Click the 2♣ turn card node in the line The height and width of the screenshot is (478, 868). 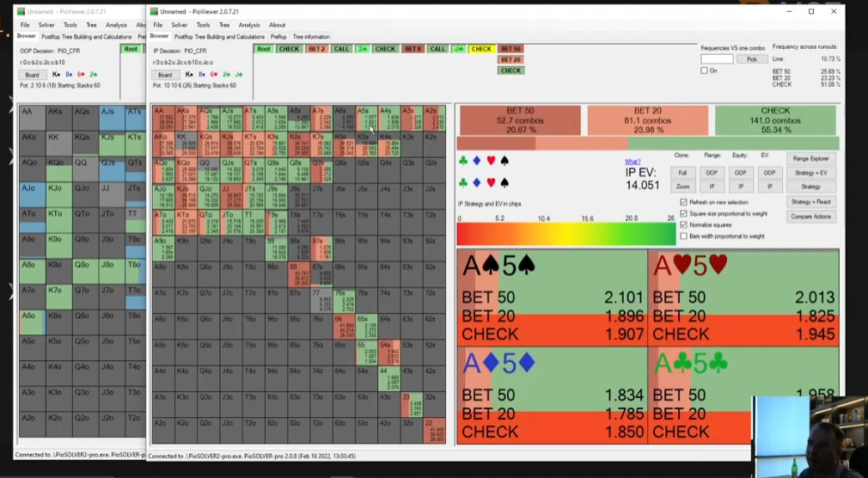pos(363,49)
